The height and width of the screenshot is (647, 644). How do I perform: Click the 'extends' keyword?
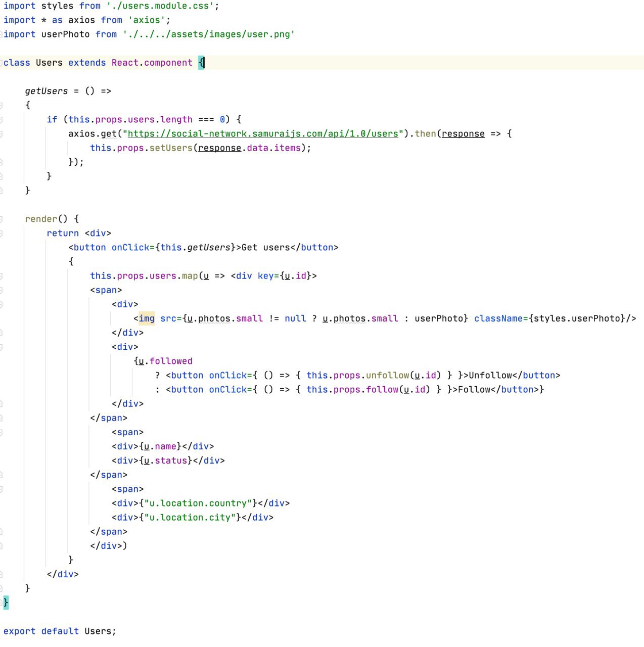[x=87, y=63]
